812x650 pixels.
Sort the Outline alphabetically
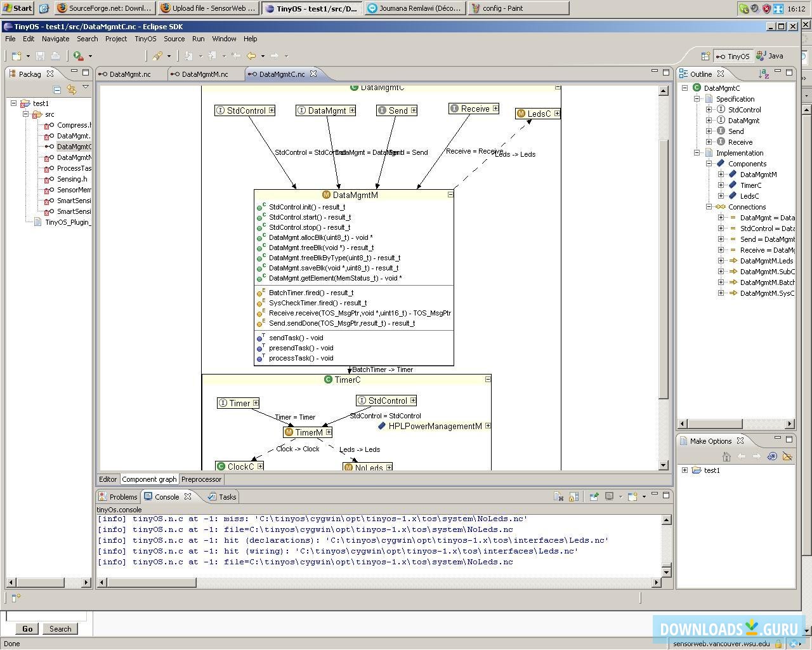click(x=763, y=74)
